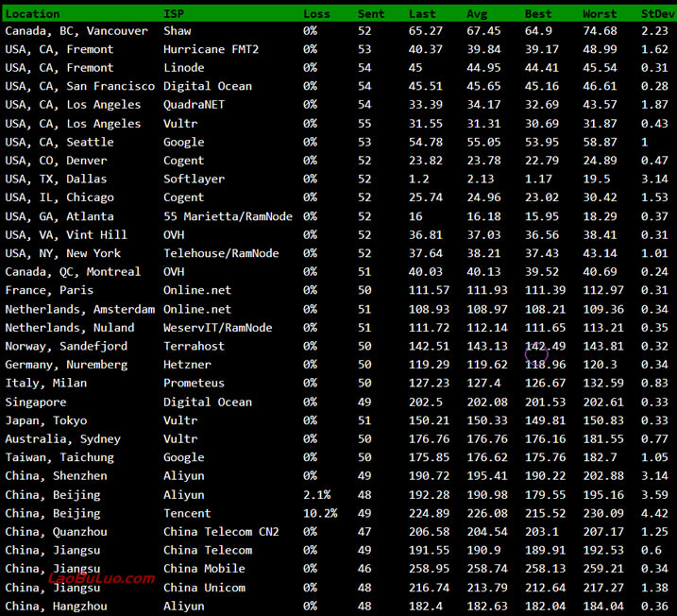Click the 230.09 worst value for Tencent
Image resolution: width=677 pixels, height=616 pixels.
pyautogui.click(x=603, y=513)
